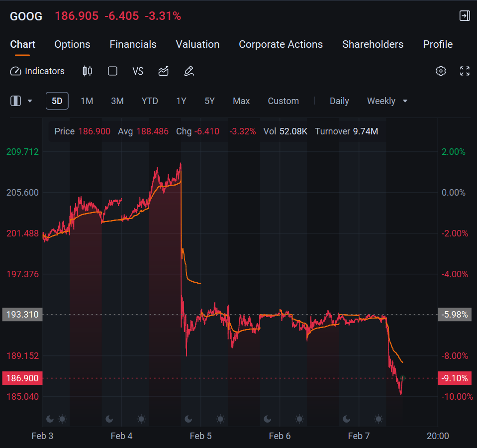
Task: Open the chart overlay line icon
Action: click(x=163, y=71)
